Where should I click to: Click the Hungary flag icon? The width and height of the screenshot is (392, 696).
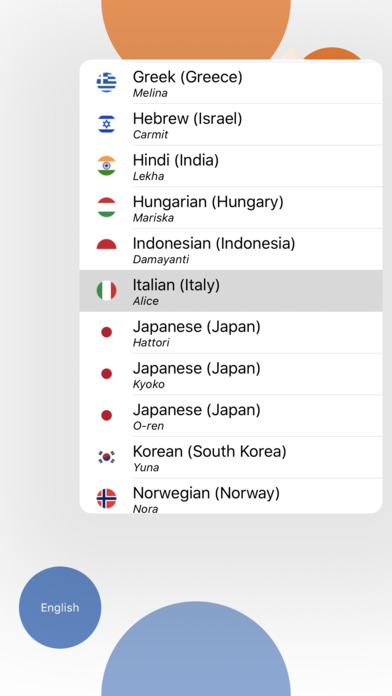107,207
